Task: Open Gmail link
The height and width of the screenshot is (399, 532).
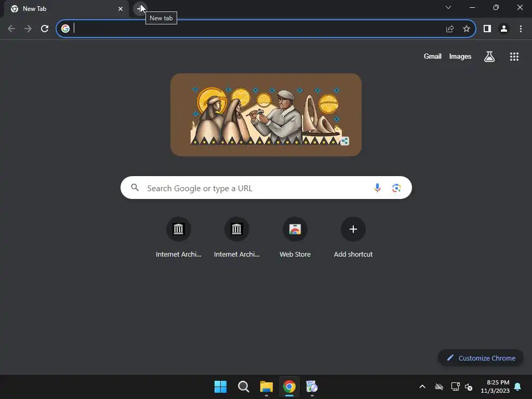Action: (x=433, y=56)
